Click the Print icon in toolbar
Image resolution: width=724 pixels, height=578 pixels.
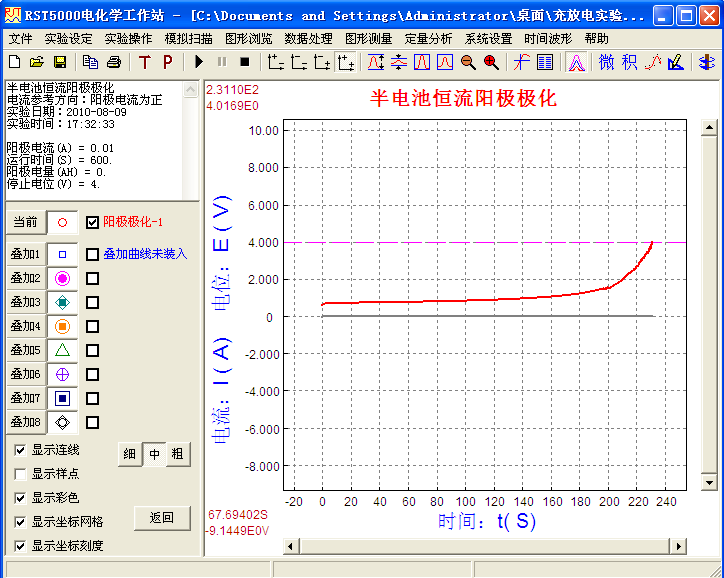point(114,62)
